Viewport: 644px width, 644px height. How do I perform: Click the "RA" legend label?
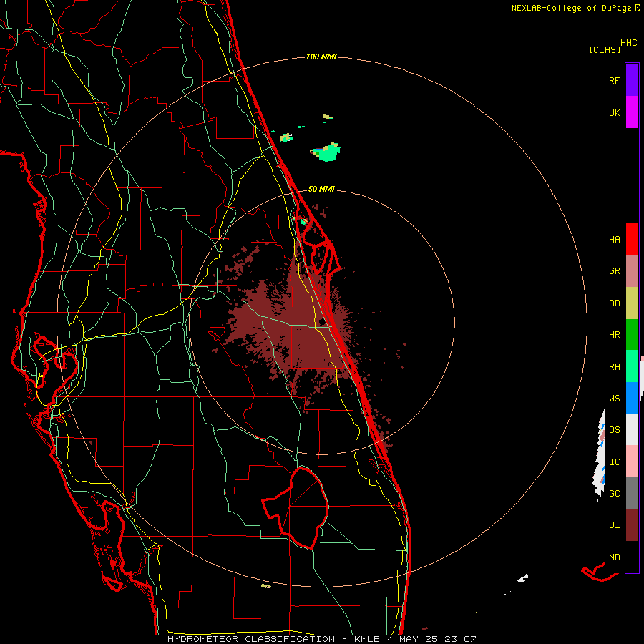click(x=614, y=367)
